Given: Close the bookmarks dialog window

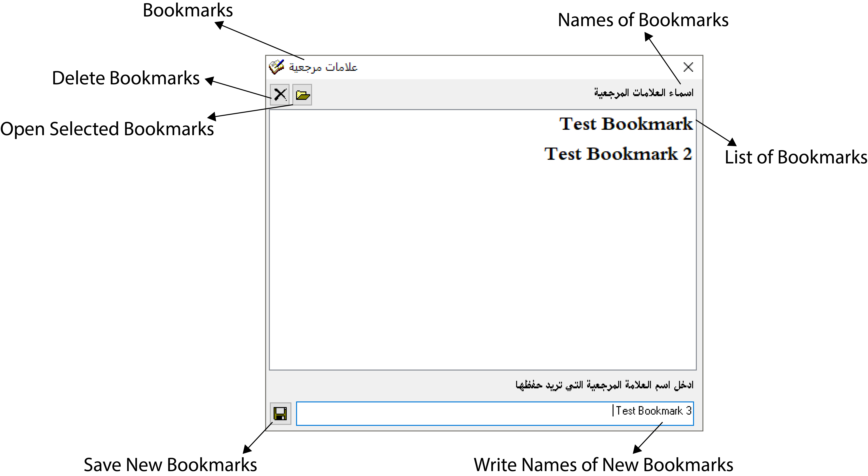Looking at the screenshot, I should point(688,67).
